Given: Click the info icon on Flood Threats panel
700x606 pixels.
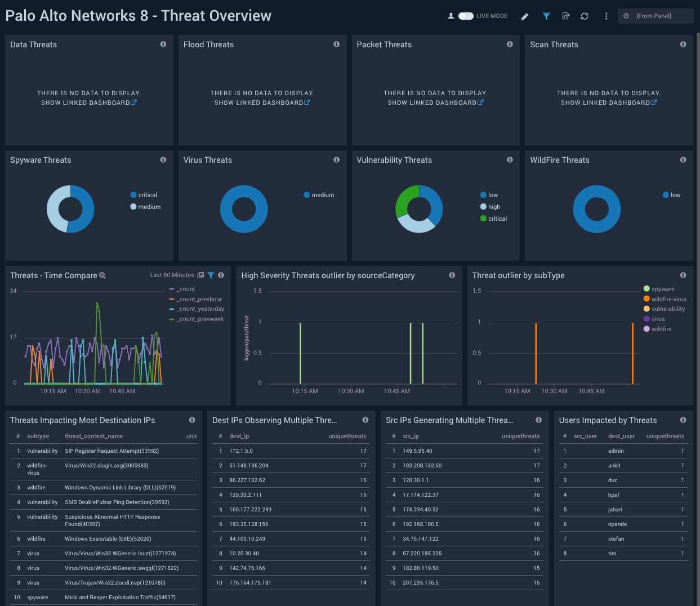Looking at the screenshot, I should (336, 44).
